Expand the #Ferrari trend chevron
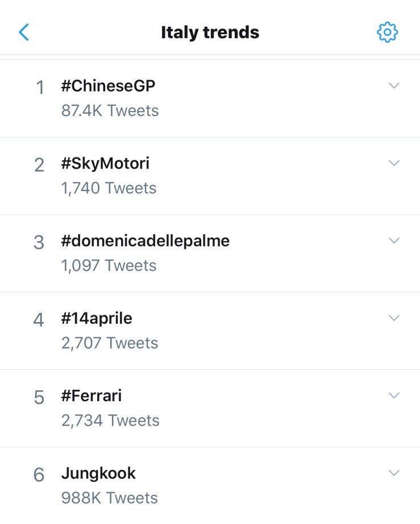 (x=394, y=395)
